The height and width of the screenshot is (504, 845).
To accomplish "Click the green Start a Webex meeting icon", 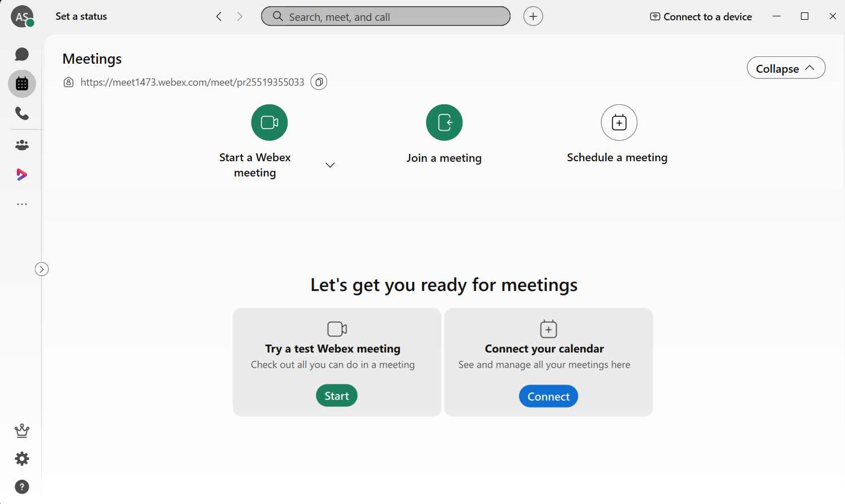I will coord(270,122).
